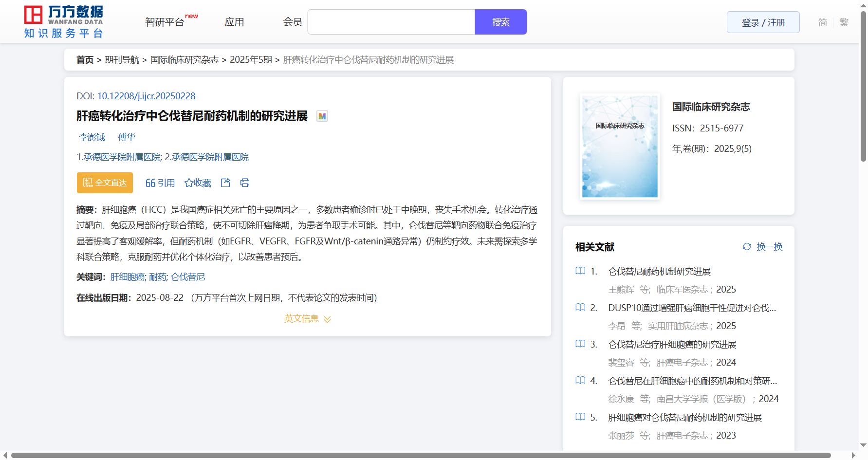Click the share icon under affiliations
868x460 pixels.
pyautogui.click(x=225, y=183)
